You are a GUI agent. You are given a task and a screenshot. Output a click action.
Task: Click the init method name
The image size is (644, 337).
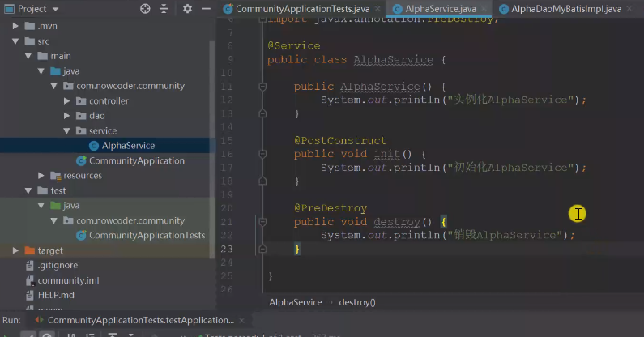click(x=386, y=154)
